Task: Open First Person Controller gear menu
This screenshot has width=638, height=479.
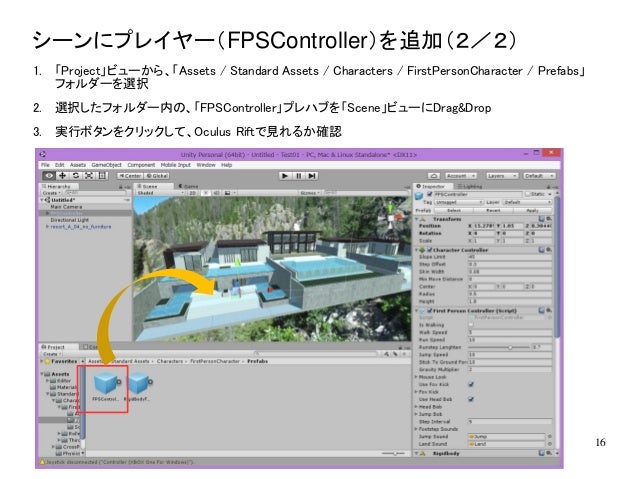Action: click(x=549, y=310)
